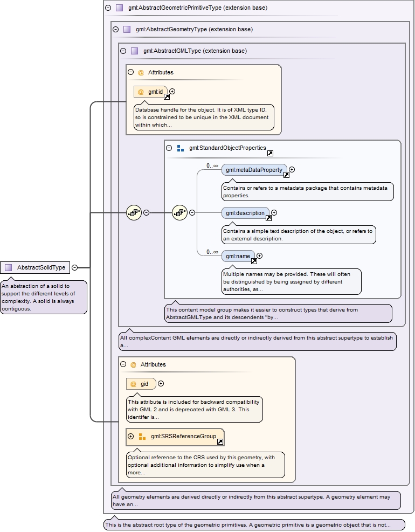Follow reference arrow on gml:SRSReferenceGroup
Image resolution: width=415 pixels, height=532 pixels.
(220, 441)
